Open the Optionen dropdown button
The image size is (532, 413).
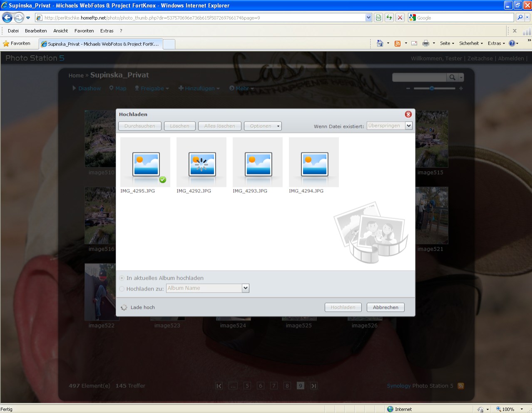click(263, 126)
